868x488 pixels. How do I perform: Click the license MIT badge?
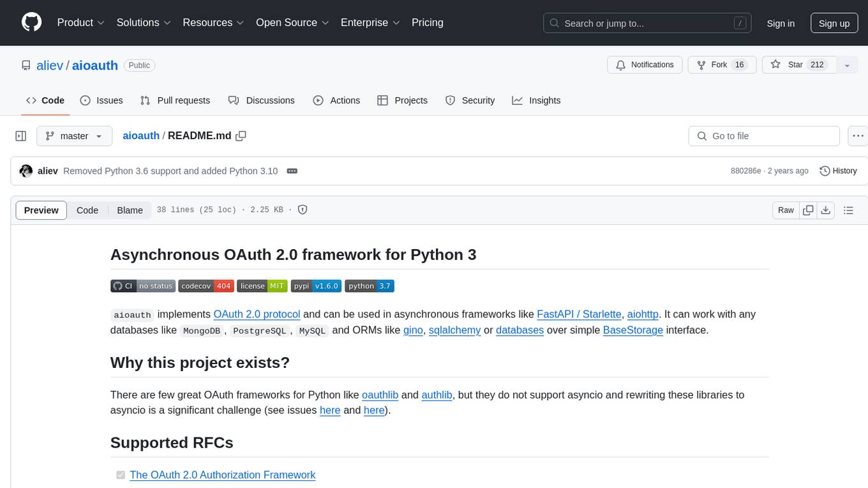pyautogui.click(x=262, y=286)
